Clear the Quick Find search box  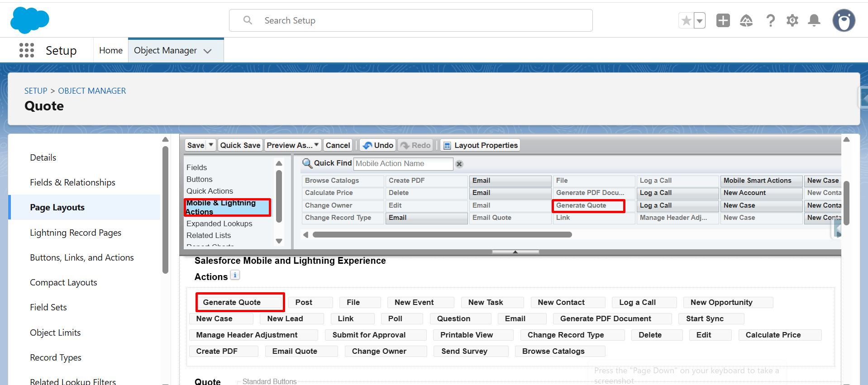click(459, 164)
